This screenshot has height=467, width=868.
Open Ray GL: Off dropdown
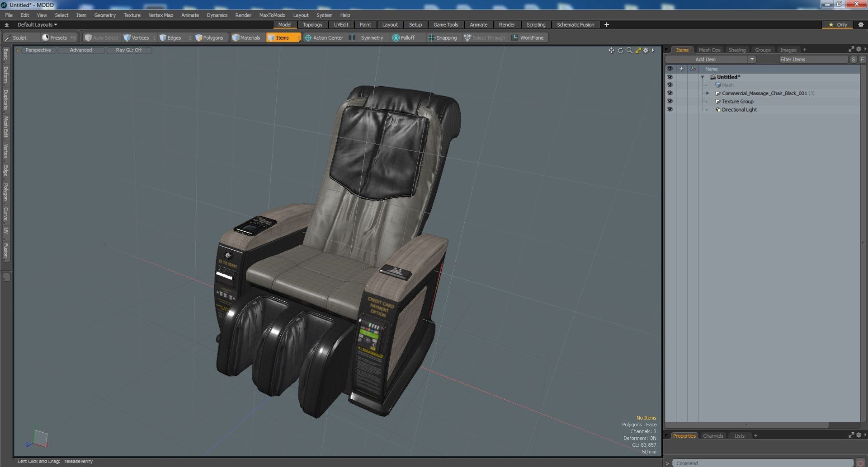(x=129, y=50)
